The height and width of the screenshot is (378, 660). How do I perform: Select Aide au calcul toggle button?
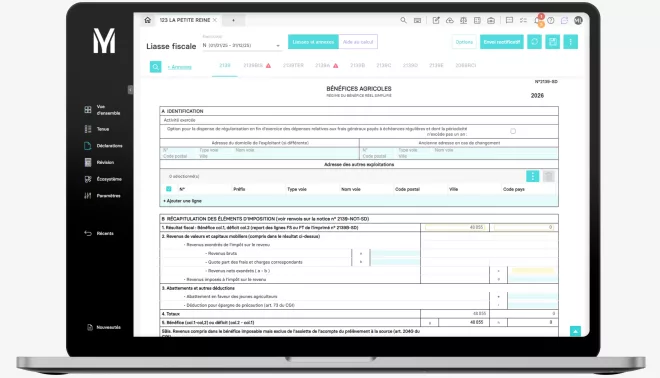point(358,42)
